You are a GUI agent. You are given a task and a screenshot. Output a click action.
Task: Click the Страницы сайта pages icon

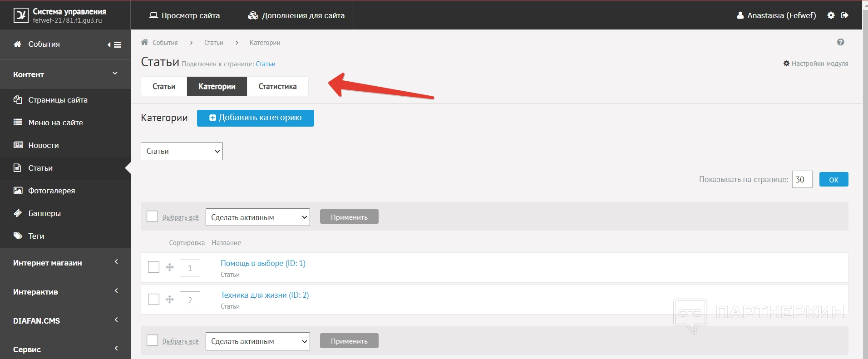tap(18, 100)
